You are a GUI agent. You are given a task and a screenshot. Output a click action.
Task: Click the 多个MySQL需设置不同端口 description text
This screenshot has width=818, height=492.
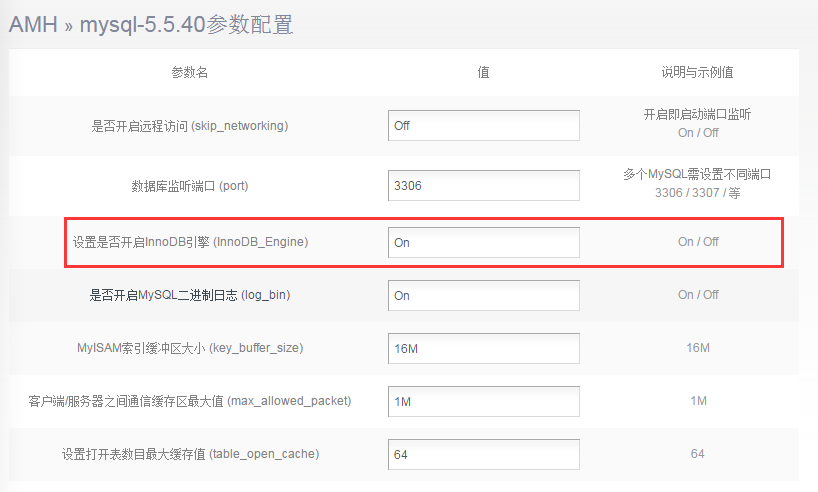click(697, 175)
